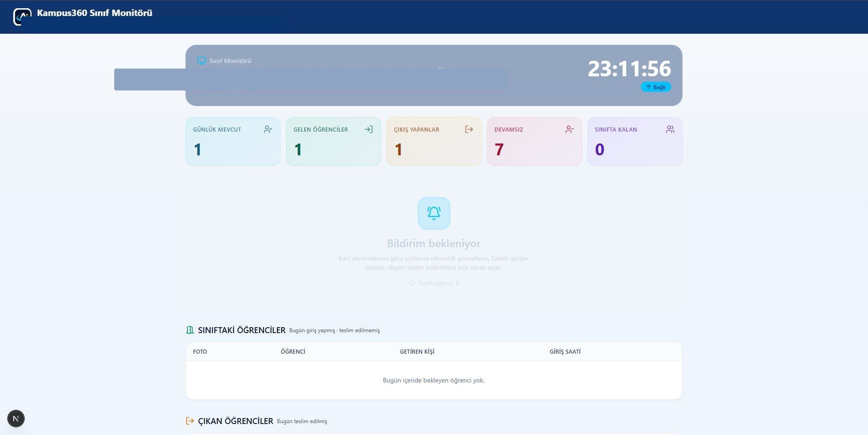Click the FOTO column header
The image size is (868, 435).
coord(200,351)
